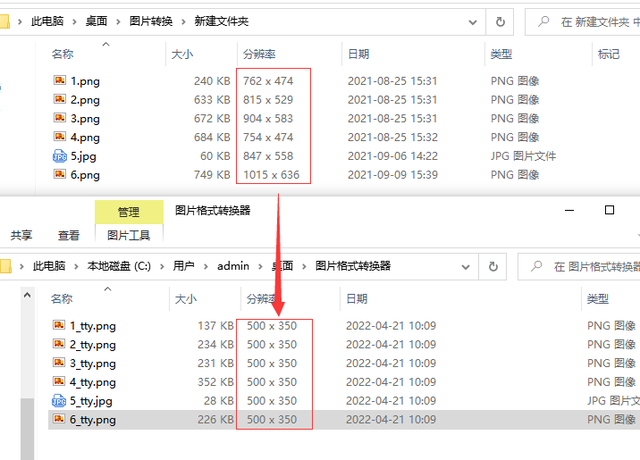Select file name 5.jpg
The height and width of the screenshot is (460, 640).
pos(83,156)
